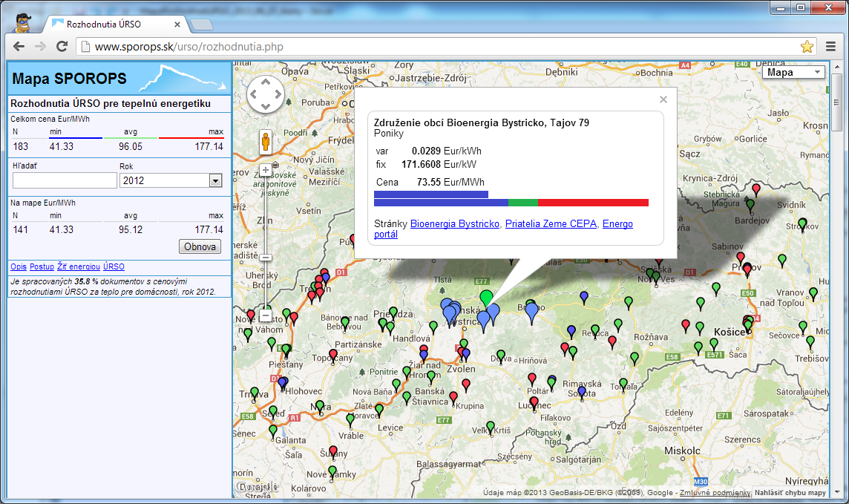Open the Chrome menu hamburger icon

click(831, 47)
